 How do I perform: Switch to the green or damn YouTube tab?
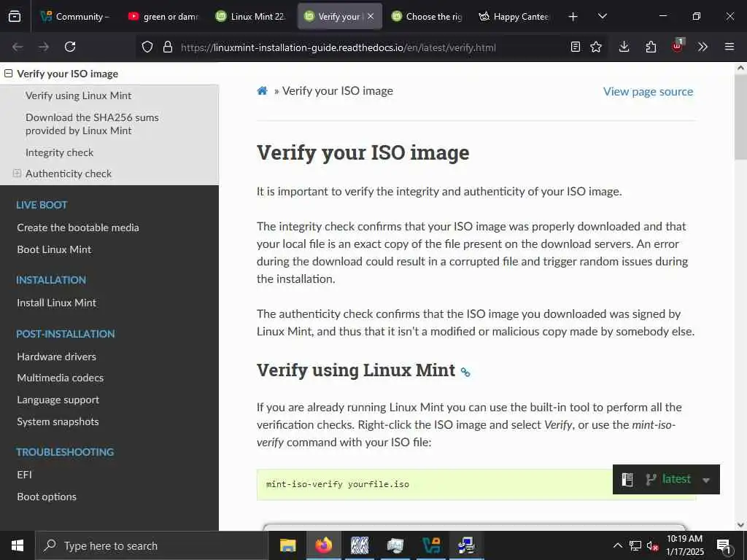163,17
